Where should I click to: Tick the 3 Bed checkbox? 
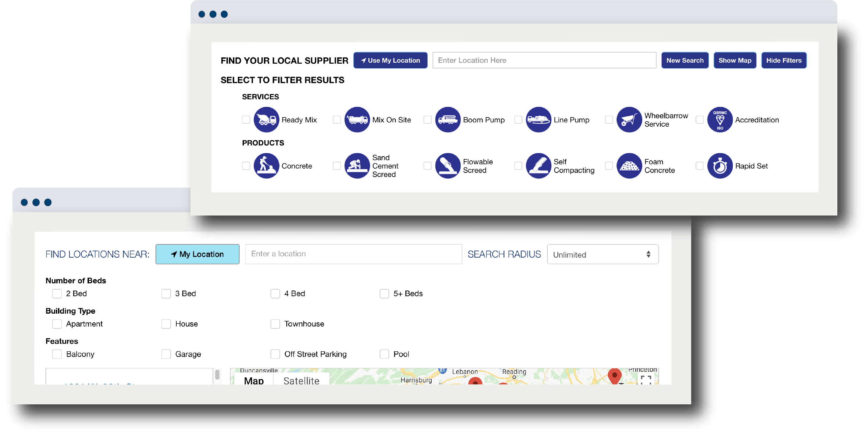(166, 294)
